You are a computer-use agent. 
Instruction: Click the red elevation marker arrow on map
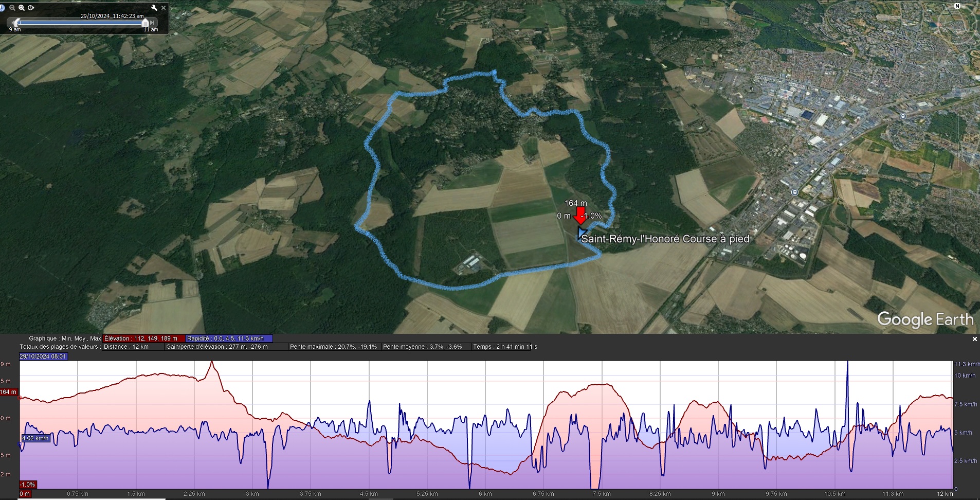point(580,214)
